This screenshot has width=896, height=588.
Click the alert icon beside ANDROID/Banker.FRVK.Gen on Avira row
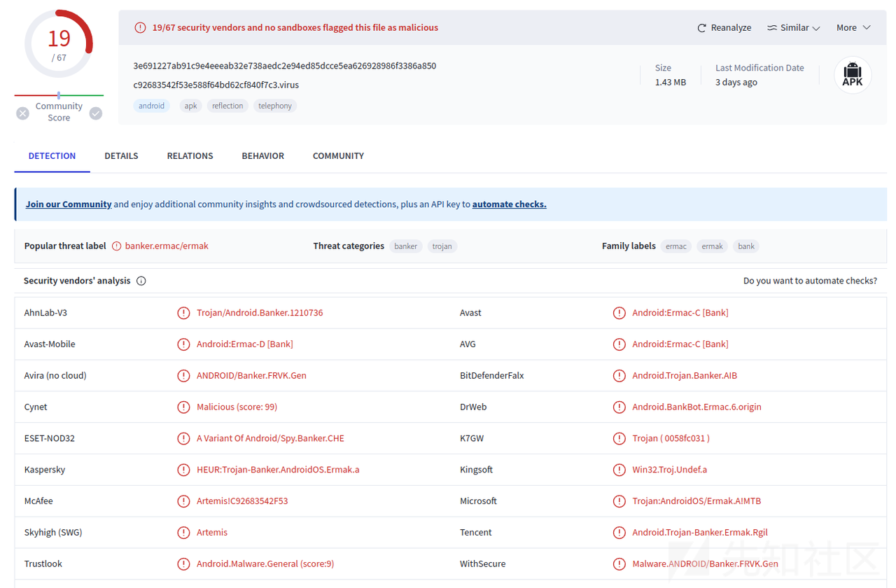tap(183, 376)
